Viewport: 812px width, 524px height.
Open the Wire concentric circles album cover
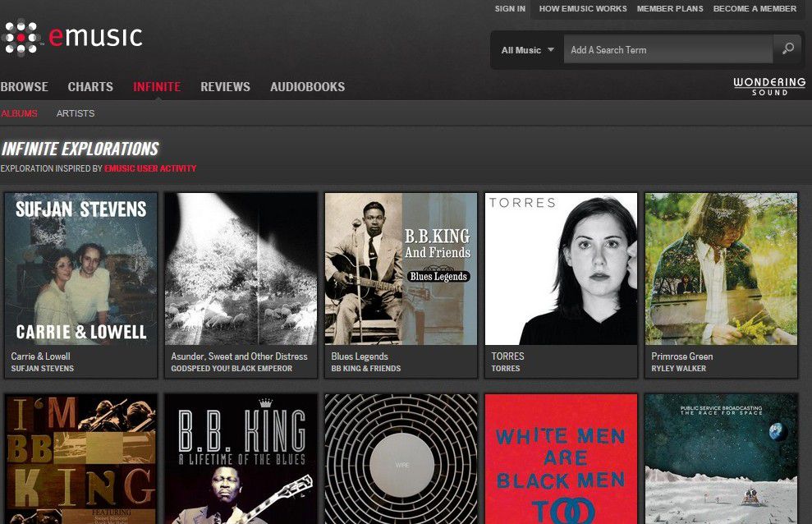click(401, 459)
